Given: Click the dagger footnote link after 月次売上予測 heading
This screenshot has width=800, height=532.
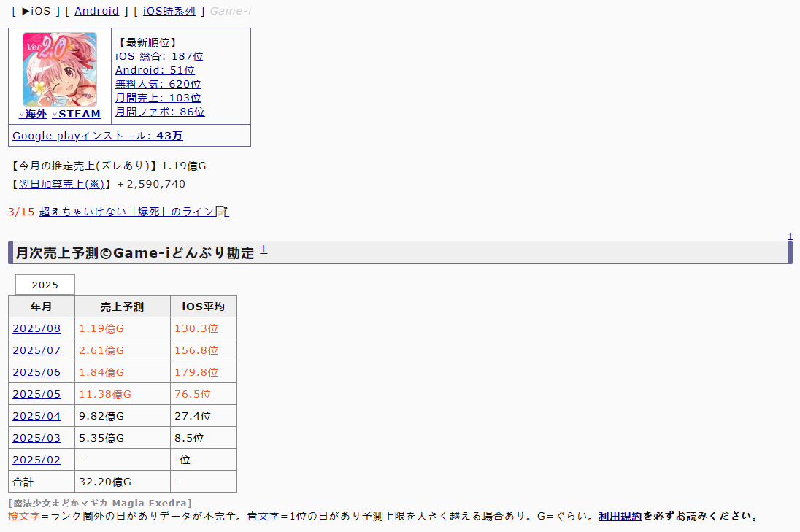Looking at the screenshot, I should coord(264,249).
